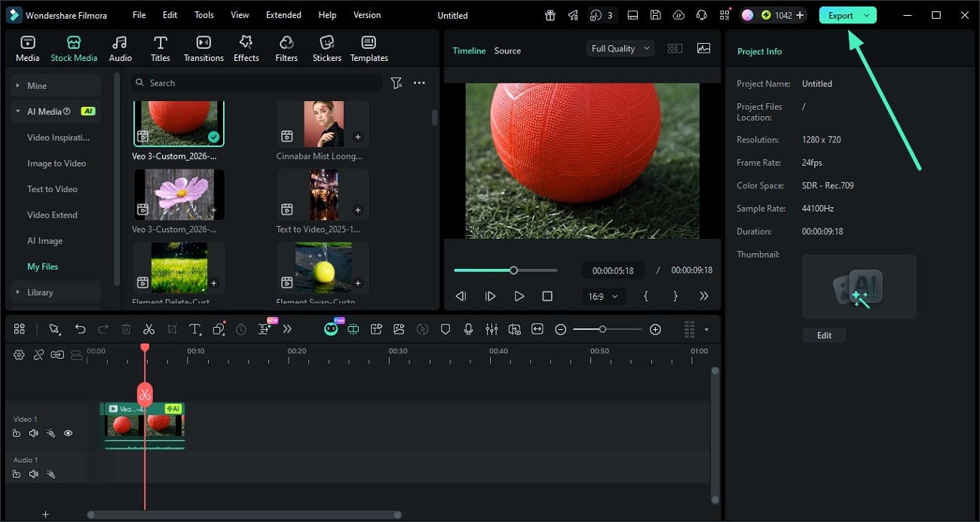Viewport: 980px width, 522px height.
Task: Lock the Video 1 track
Action: 17,433
